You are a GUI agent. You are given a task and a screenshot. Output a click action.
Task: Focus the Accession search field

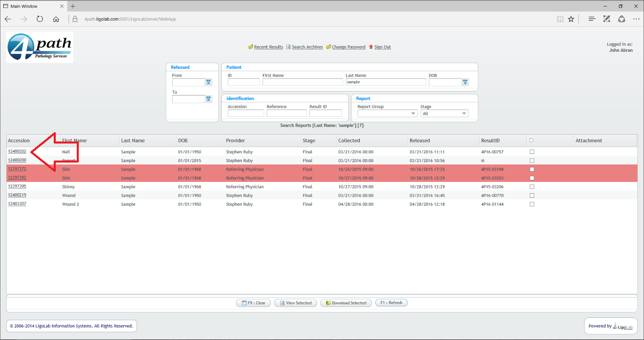246,114
